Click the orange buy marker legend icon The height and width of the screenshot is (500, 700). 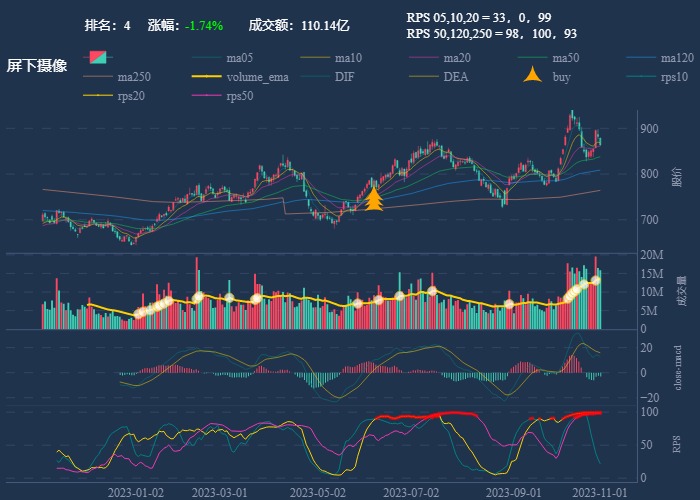pyautogui.click(x=533, y=75)
